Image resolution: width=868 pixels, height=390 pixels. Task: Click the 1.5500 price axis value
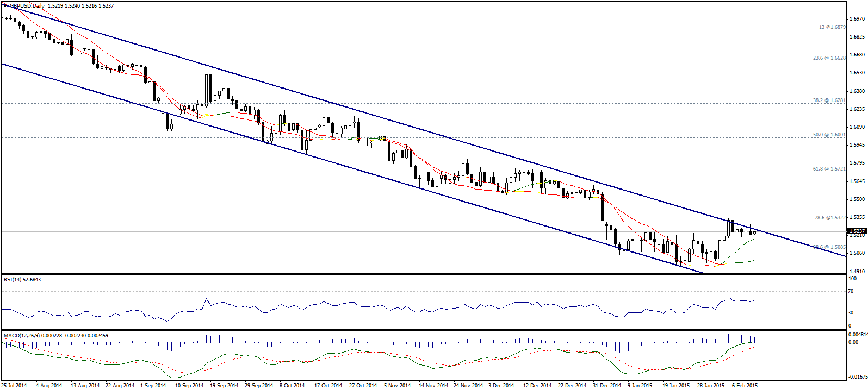pos(857,199)
